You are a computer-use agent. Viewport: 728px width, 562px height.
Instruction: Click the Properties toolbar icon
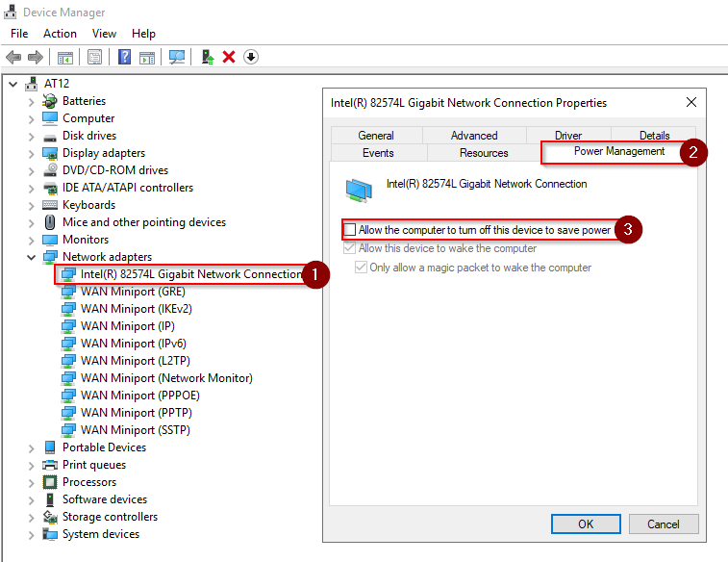point(94,57)
